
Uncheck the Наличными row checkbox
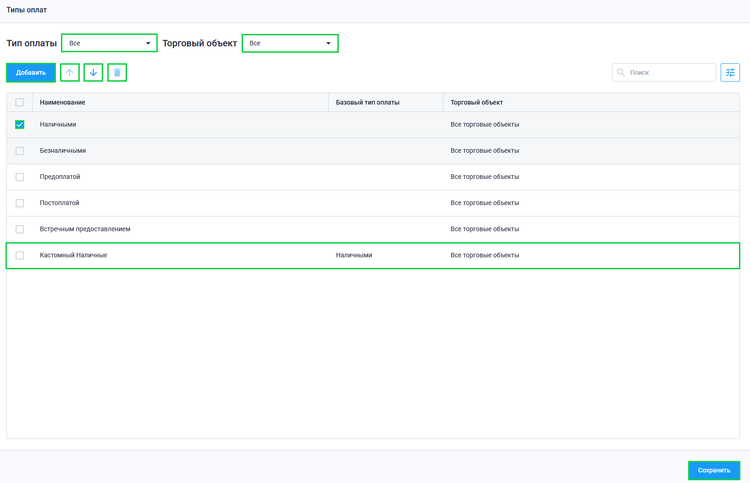click(x=19, y=125)
